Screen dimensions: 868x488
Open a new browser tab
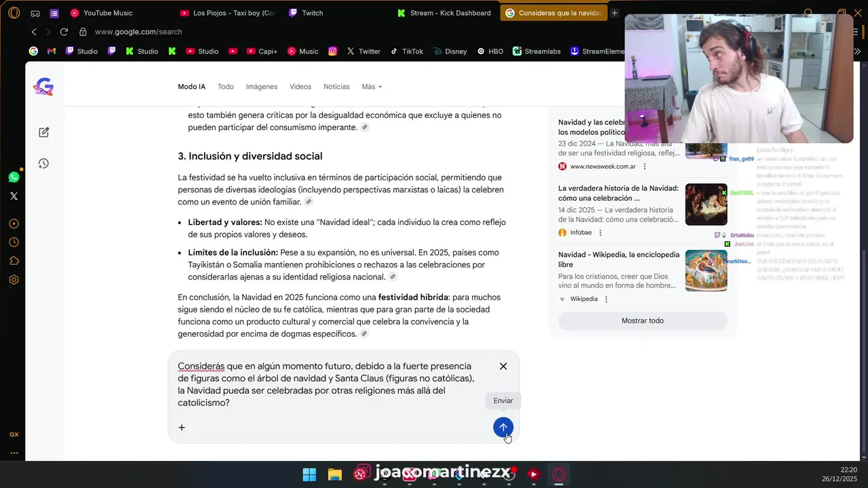tap(614, 13)
